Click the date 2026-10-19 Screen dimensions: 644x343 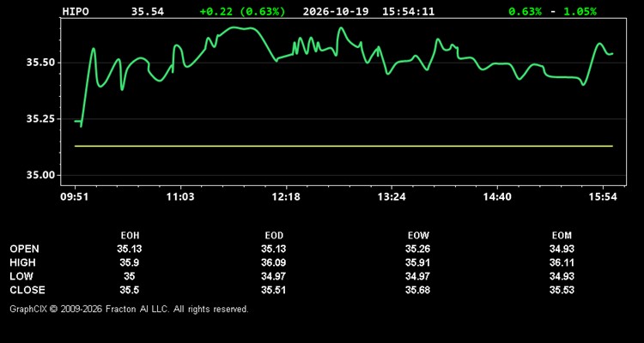click(336, 11)
